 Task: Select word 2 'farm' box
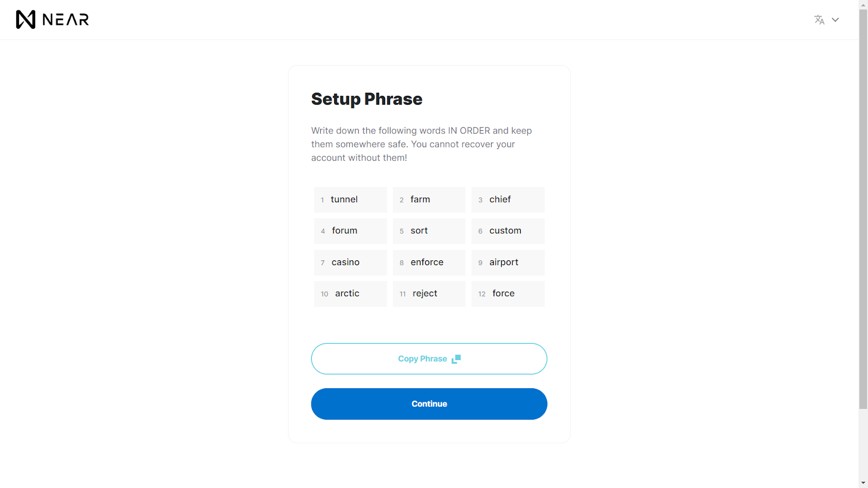coord(429,200)
